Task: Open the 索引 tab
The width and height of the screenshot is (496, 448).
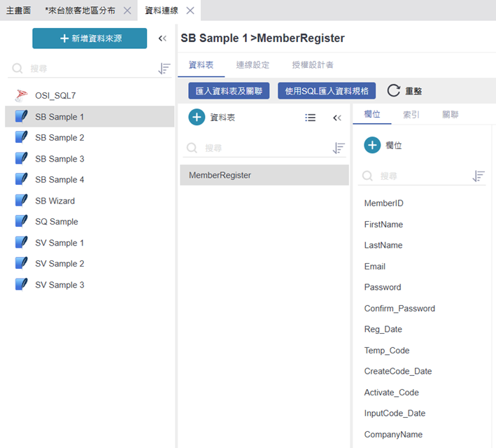Action: click(411, 114)
